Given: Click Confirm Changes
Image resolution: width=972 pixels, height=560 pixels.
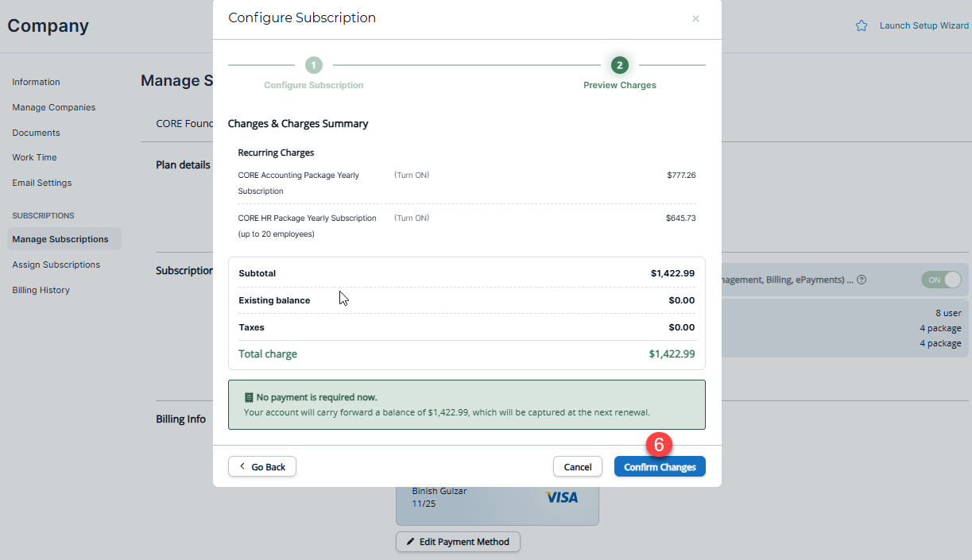Looking at the screenshot, I should tap(660, 466).
